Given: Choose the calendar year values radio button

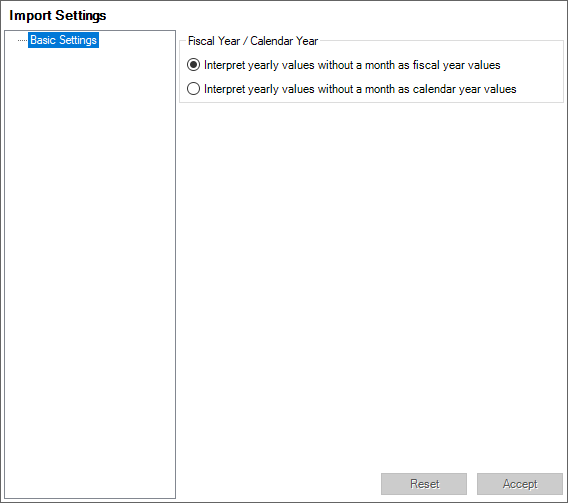Looking at the screenshot, I should [x=351, y=89].
